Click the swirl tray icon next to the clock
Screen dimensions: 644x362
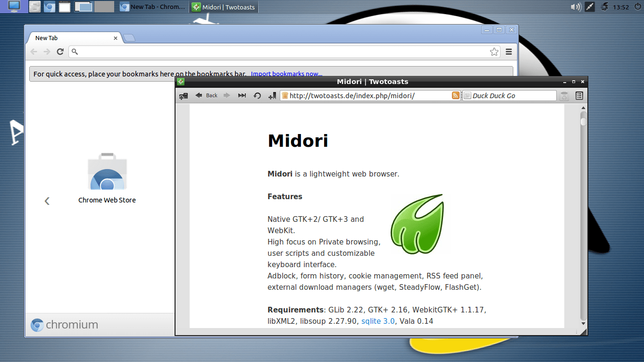605,7
